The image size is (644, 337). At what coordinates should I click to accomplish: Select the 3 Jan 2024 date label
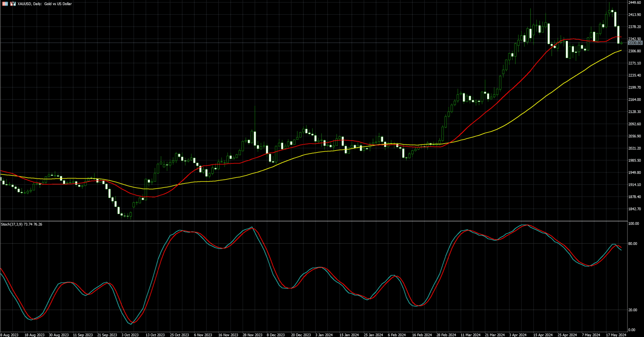pyautogui.click(x=324, y=335)
